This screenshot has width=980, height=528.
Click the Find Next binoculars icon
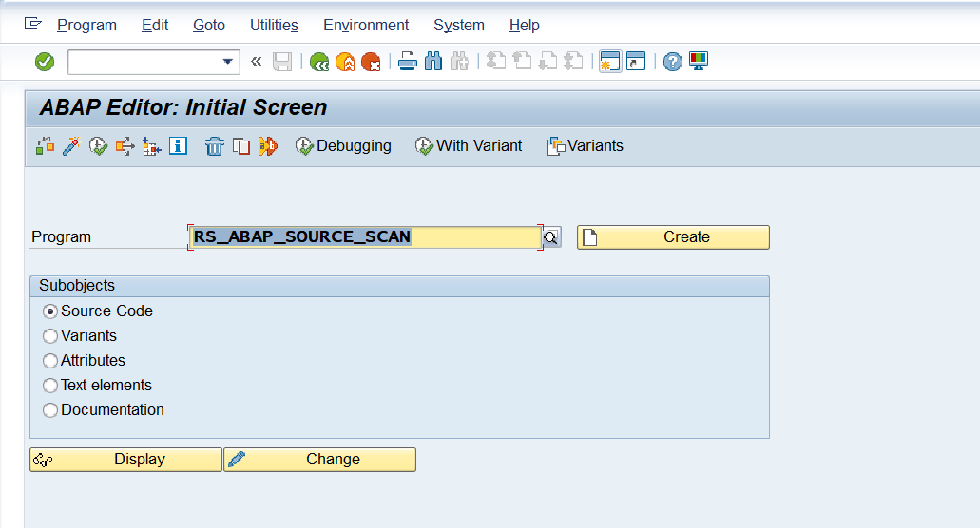459,62
